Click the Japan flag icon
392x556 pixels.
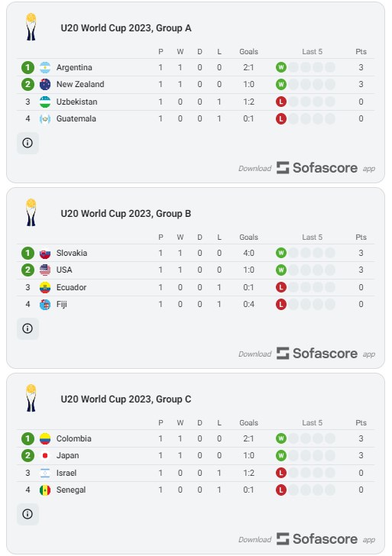(x=45, y=456)
